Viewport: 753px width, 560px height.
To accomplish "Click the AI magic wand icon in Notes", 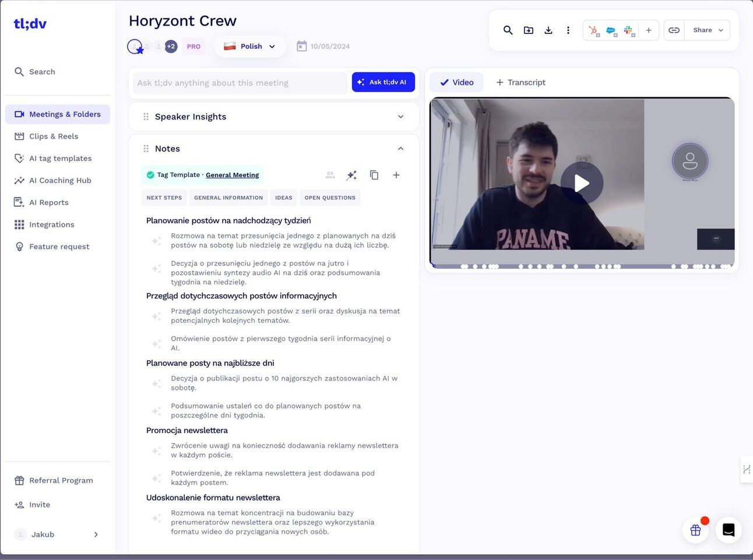I will click(351, 175).
